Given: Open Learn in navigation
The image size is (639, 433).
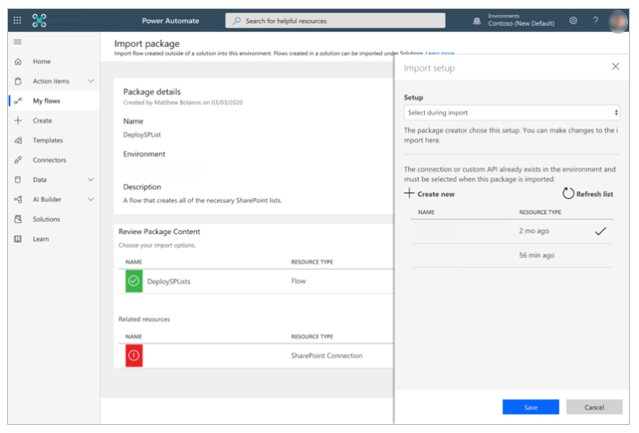Looking at the screenshot, I should click(x=41, y=239).
